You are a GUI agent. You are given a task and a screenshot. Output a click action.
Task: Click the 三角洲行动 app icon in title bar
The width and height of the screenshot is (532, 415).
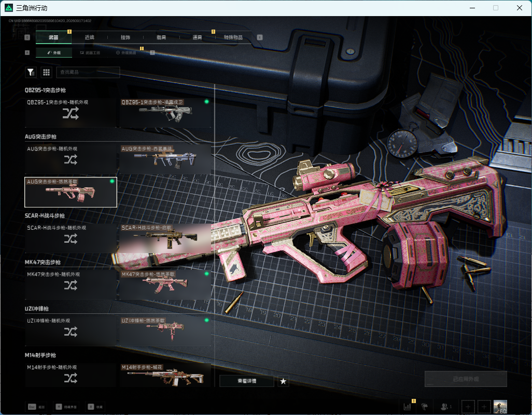tap(9, 8)
